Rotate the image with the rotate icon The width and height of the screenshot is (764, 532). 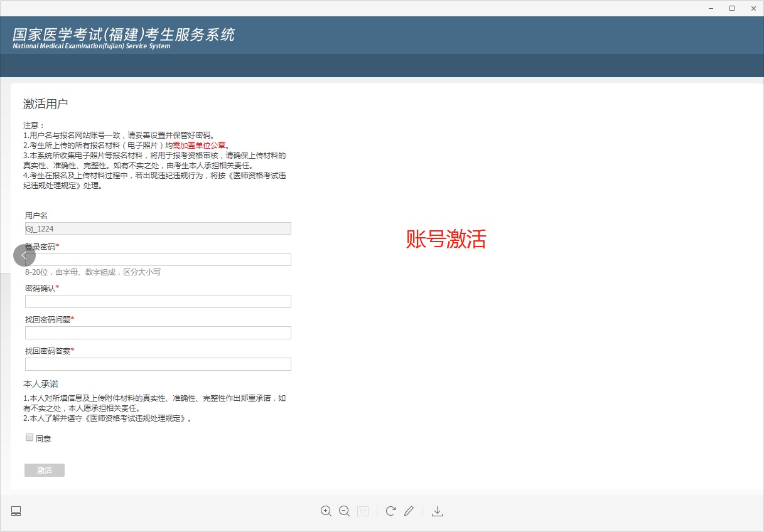click(390, 511)
